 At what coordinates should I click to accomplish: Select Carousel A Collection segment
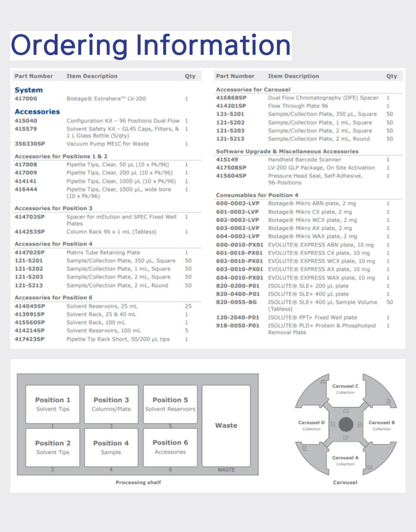click(345, 460)
